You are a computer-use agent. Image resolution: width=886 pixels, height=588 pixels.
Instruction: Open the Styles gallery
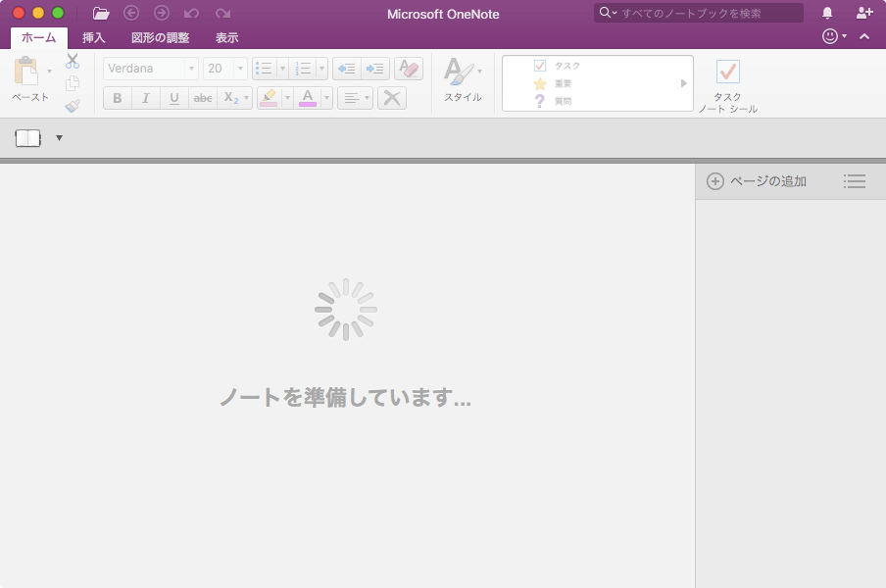463,79
